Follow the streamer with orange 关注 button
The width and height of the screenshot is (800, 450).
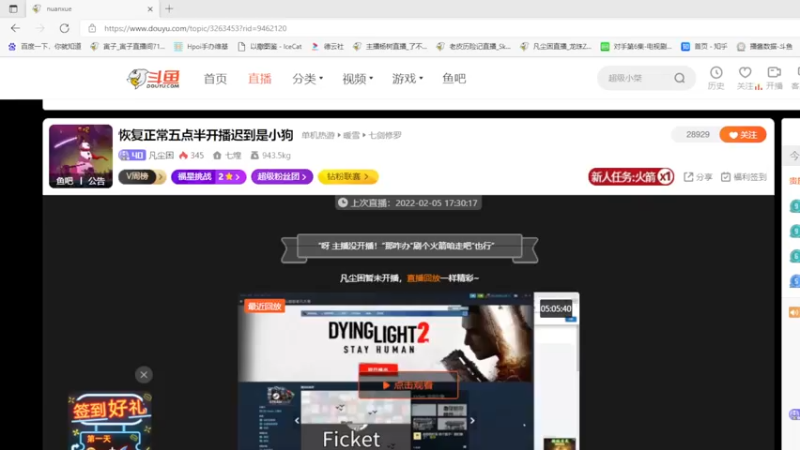coord(743,135)
